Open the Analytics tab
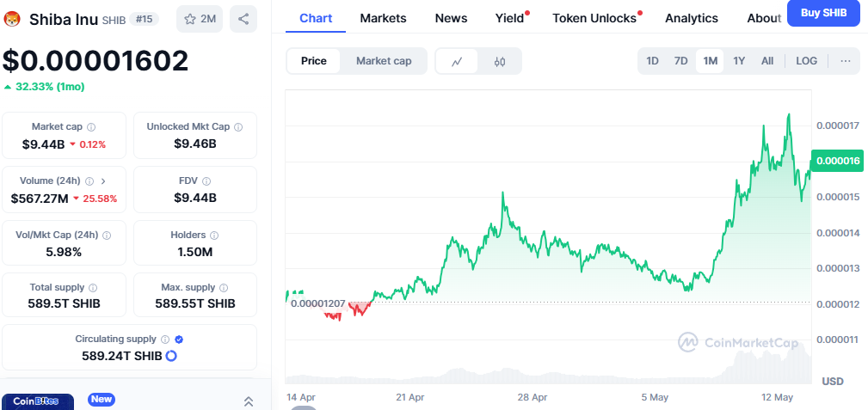The width and height of the screenshot is (868, 410). pos(692,18)
